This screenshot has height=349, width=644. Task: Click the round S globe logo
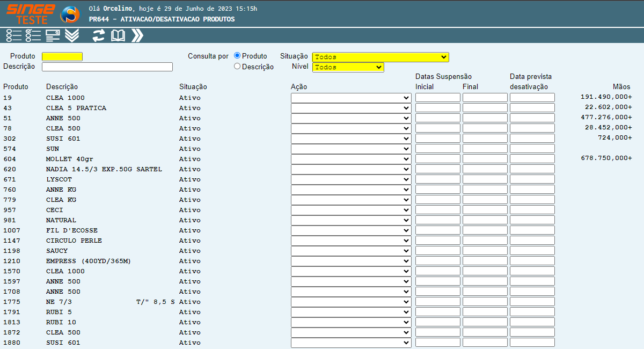70,14
